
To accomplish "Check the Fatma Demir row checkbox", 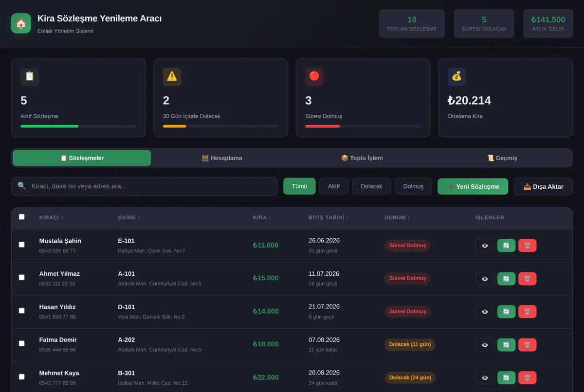I will click(21, 343).
